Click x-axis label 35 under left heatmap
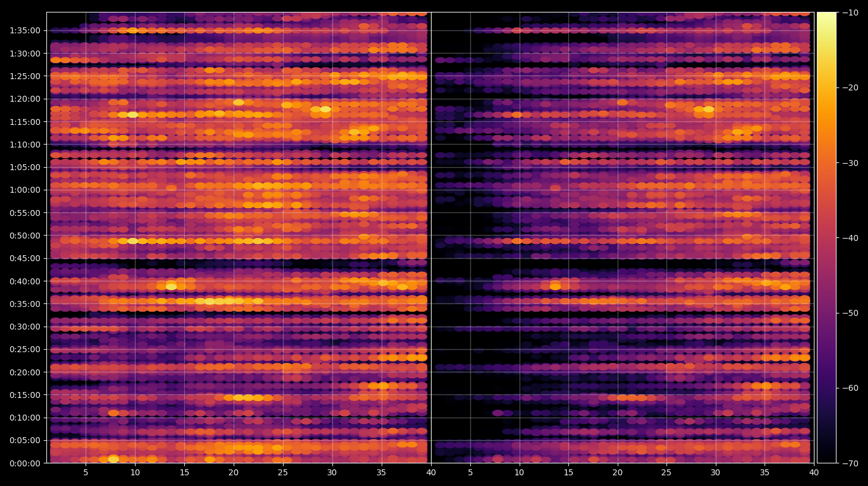 pyautogui.click(x=381, y=473)
